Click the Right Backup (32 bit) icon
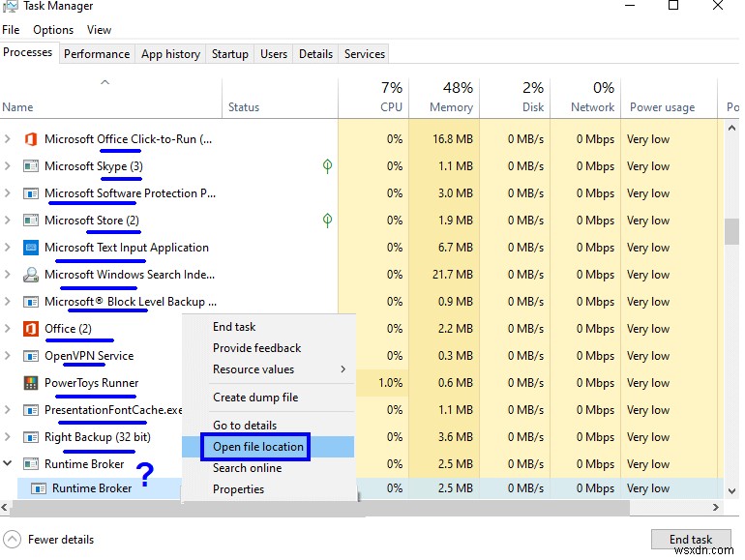Viewport: 745px width, 560px height. (30, 437)
